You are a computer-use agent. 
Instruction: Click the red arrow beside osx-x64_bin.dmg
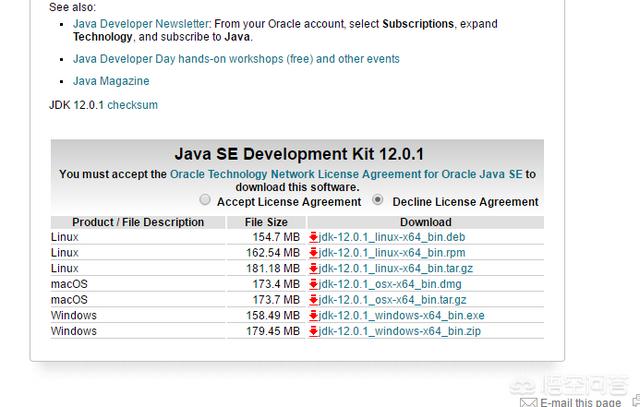313,284
